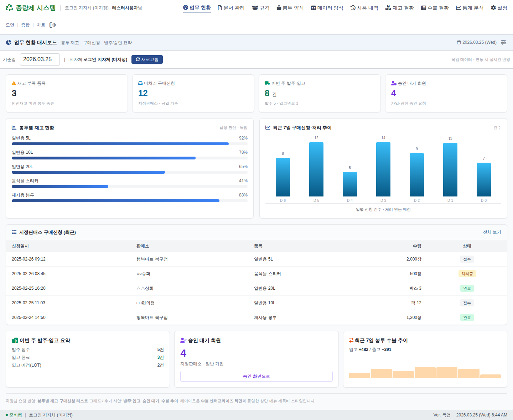The width and height of the screenshot is (513, 420).
Task: Click 승인 화면으로 button
Action: [256, 376]
